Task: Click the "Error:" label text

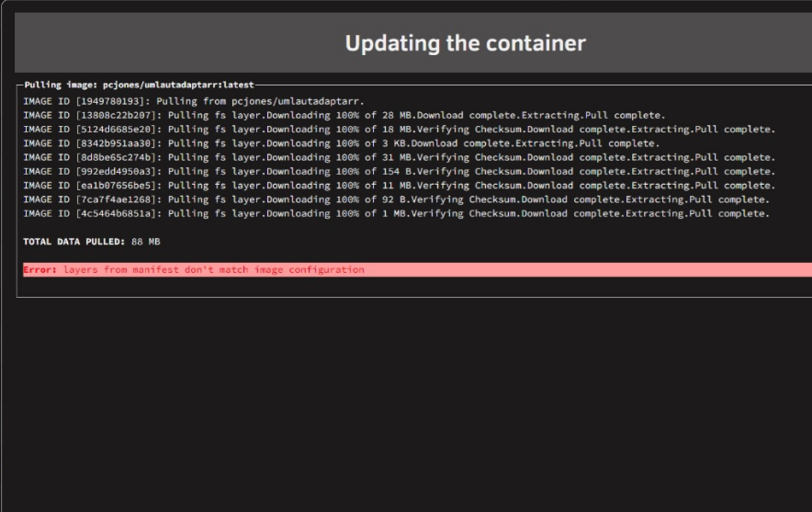Action: click(x=39, y=269)
